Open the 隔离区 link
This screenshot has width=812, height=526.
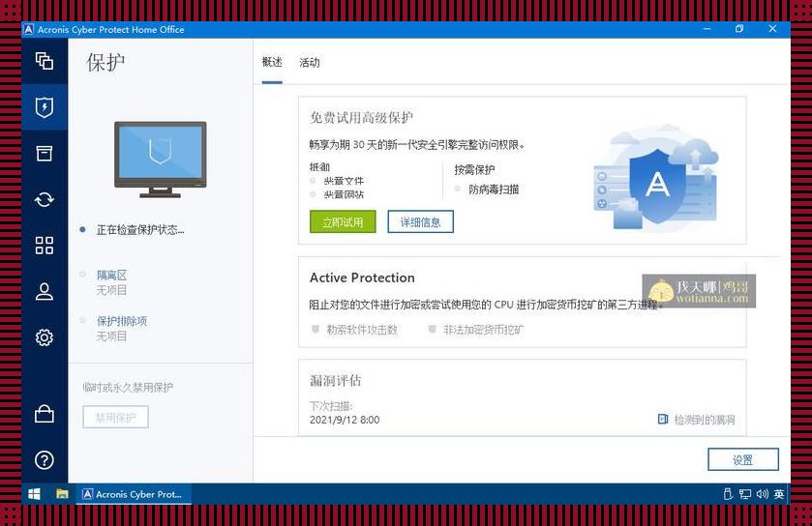pyautogui.click(x=112, y=276)
